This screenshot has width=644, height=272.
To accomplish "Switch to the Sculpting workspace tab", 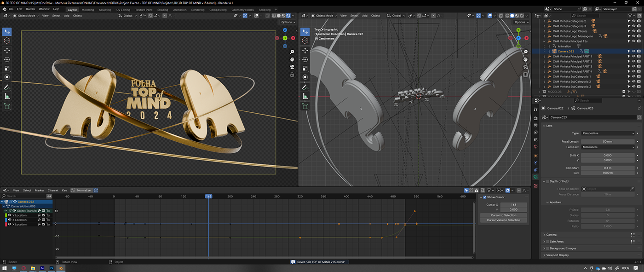I will (105, 10).
